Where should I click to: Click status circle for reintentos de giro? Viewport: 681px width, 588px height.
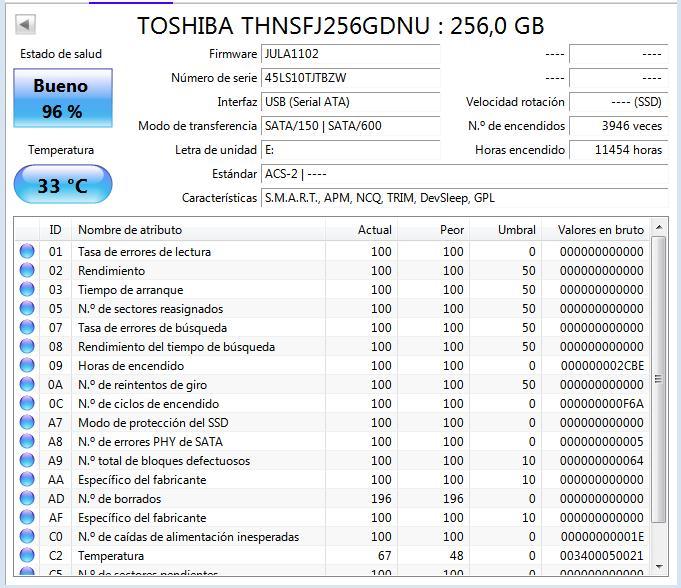point(27,385)
